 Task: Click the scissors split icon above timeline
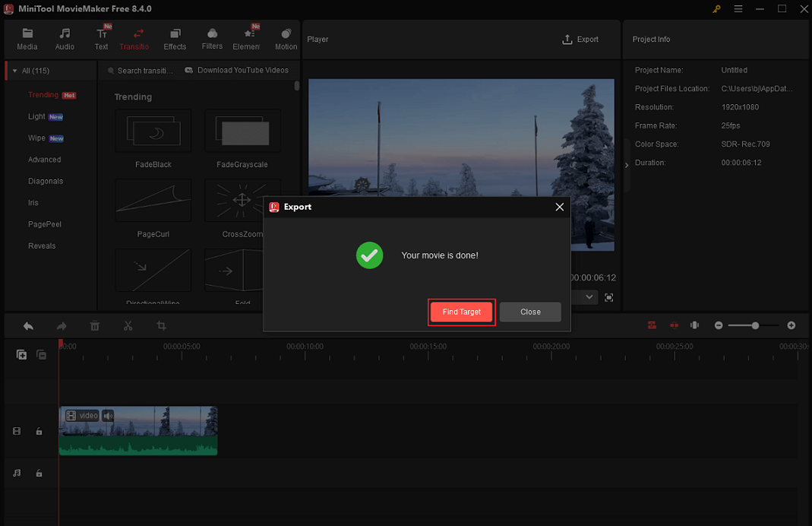(x=128, y=325)
